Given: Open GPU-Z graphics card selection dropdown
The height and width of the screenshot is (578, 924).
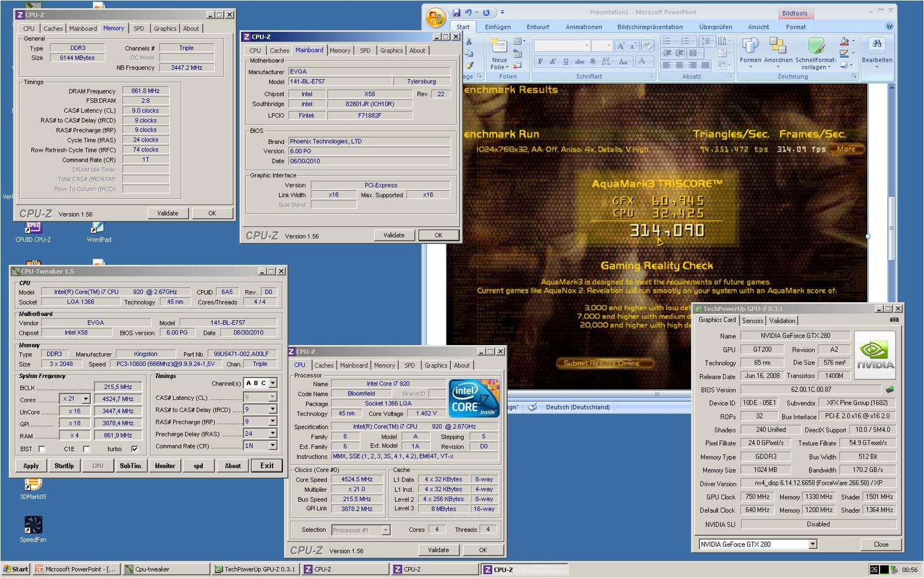Looking at the screenshot, I should tap(813, 544).
